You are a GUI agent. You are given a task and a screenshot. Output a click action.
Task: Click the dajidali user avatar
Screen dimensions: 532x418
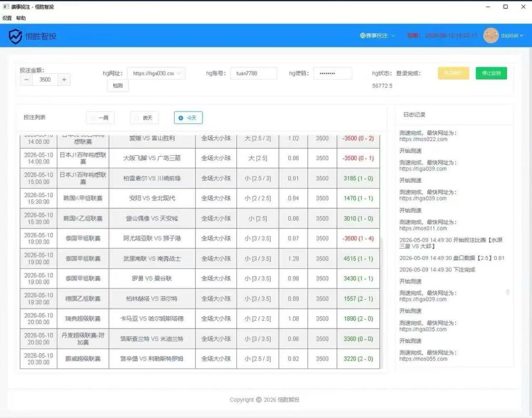[490, 35]
